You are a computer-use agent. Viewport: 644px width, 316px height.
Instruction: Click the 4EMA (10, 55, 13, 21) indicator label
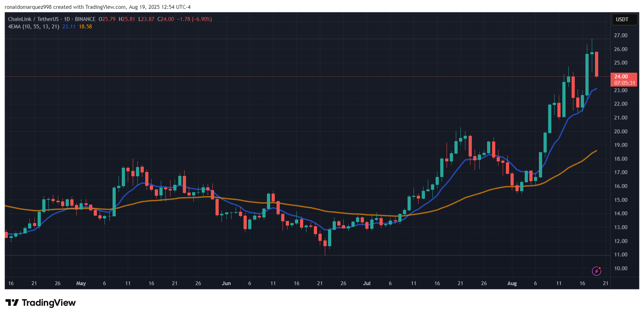[33, 27]
